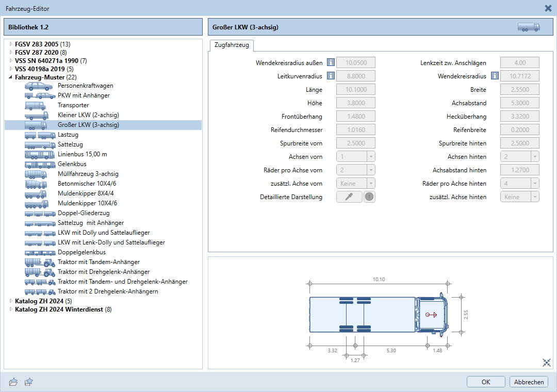The height and width of the screenshot is (392, 557).
Task: Click the open library folder icon
Action: pyautogui.click(x=14, y=382)
